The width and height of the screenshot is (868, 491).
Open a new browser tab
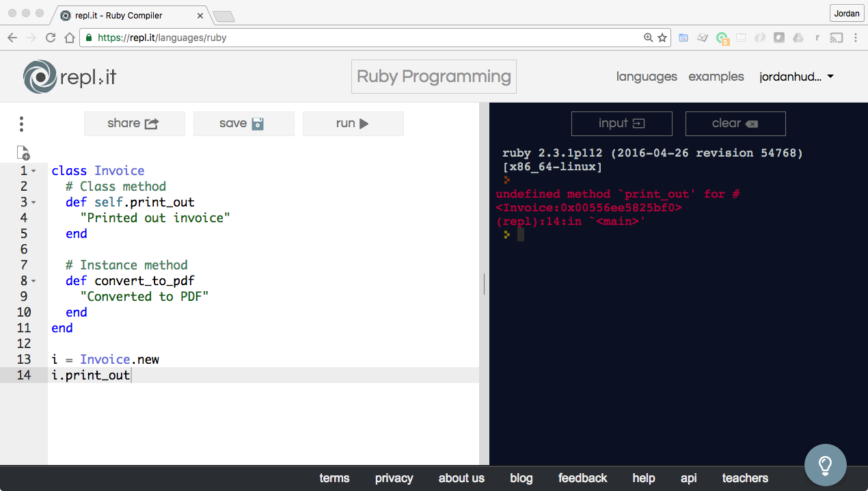point(223,16)
